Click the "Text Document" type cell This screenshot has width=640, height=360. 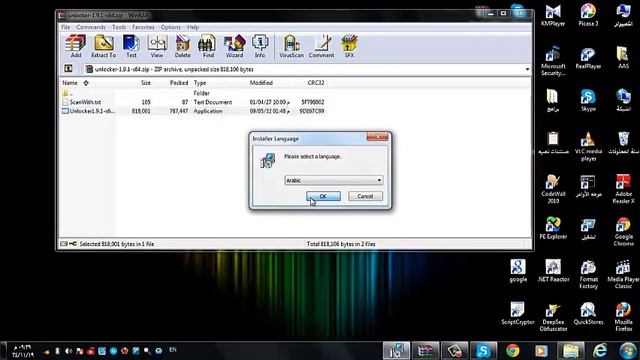click(x=213, y=102)
